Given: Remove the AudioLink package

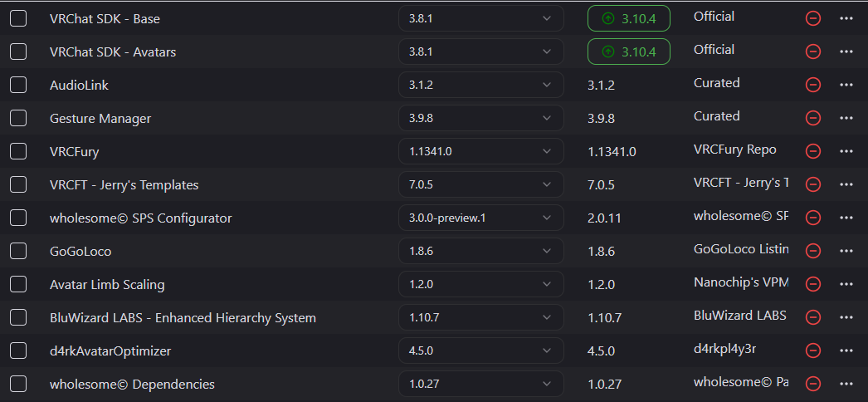Looking at the screenshot, I should tap(812, 85).
